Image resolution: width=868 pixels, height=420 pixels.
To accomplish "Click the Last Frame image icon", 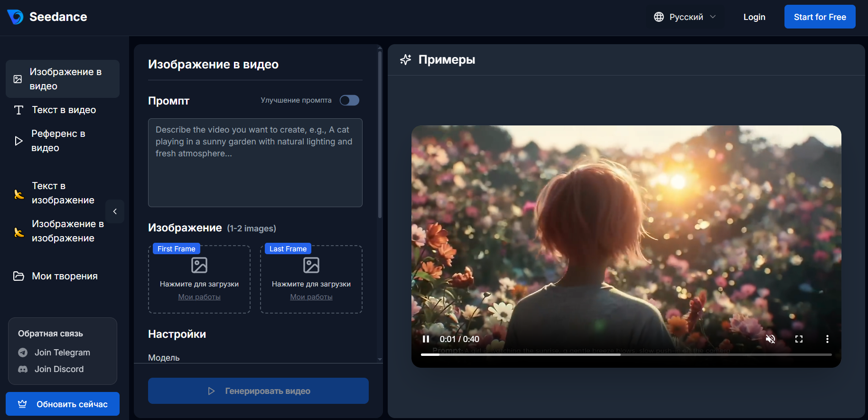I will (x=311, y=265).
